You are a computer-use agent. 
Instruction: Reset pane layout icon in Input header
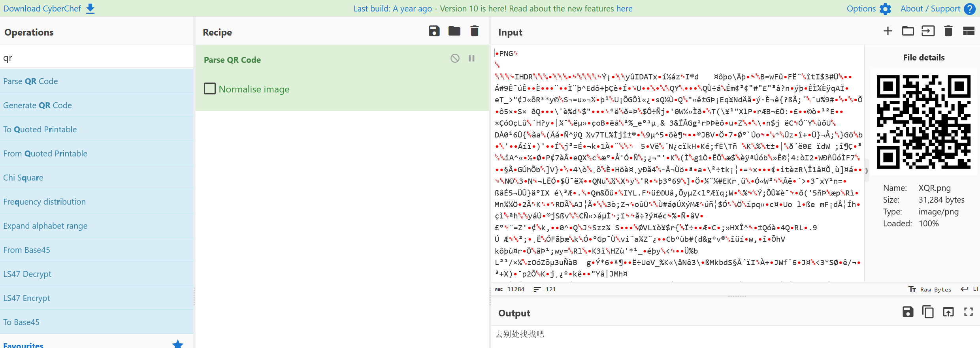969,31
